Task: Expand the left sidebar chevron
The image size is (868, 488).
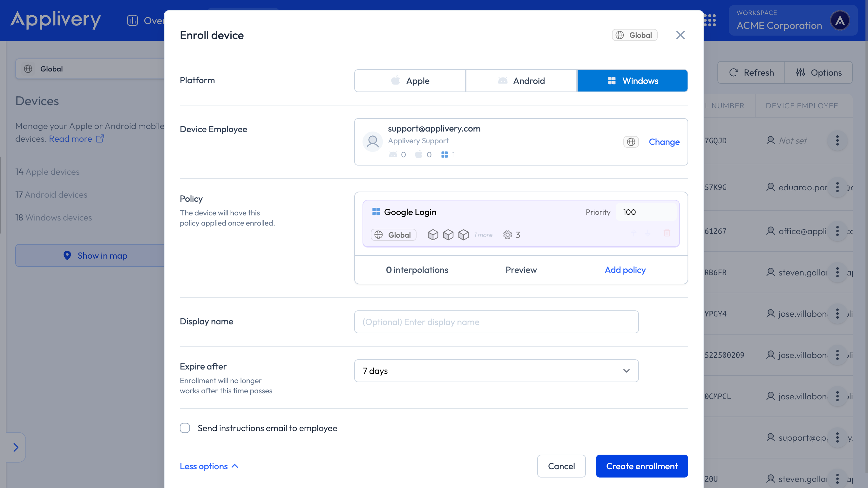Action: pos(16,447)
